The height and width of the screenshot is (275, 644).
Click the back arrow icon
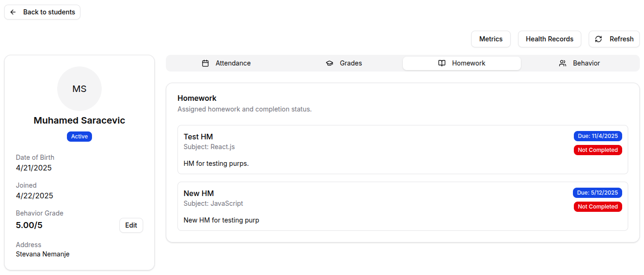click(13, 12)
